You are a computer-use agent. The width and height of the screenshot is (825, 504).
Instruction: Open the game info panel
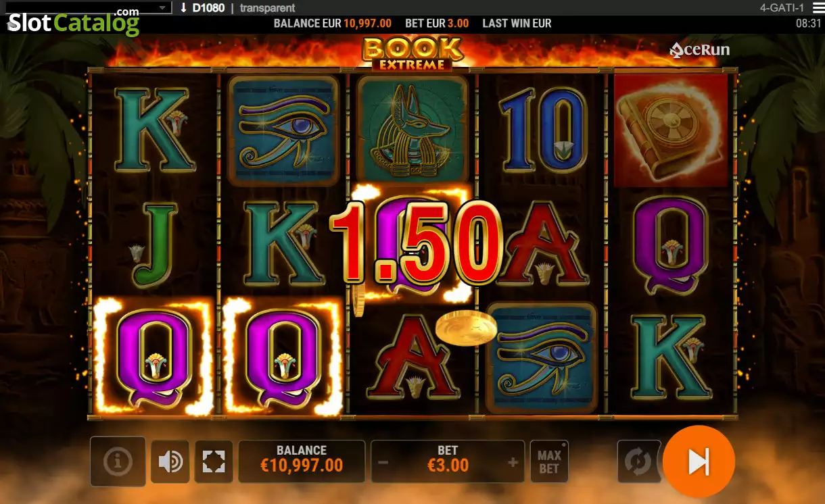(118, 461)
